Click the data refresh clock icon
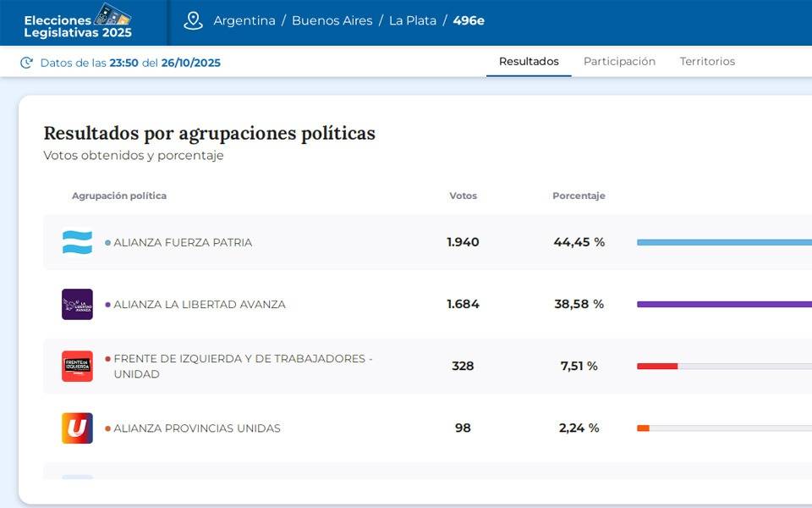This screenshot has height=508, width=812. pos(26,63)
